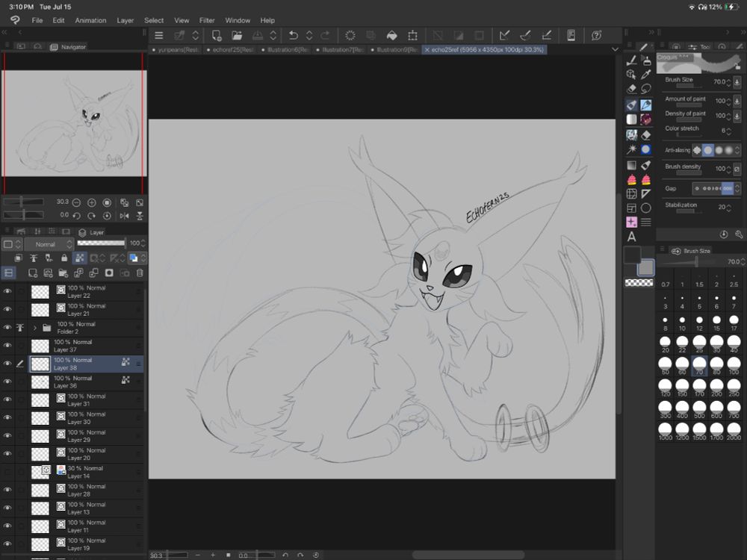Select the Ellipse figure tool
The height and width of the screenshot is (560, 747).
point(646,208)
